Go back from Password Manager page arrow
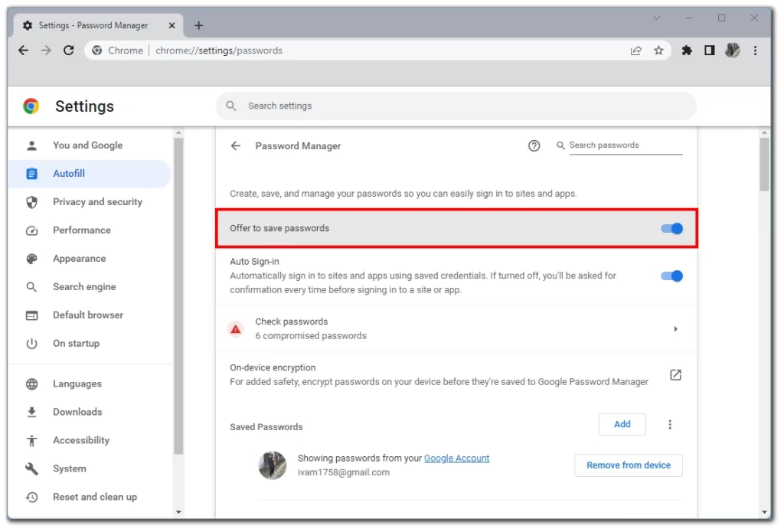 point(236,146)
